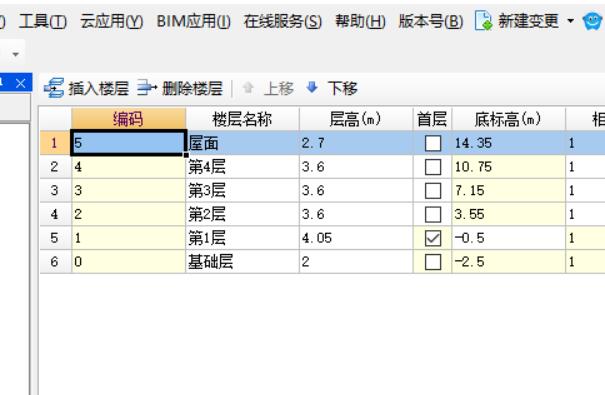605x395 pixels.
Task: Click the 删除楼层 button label
Action: tap(192, 88)
